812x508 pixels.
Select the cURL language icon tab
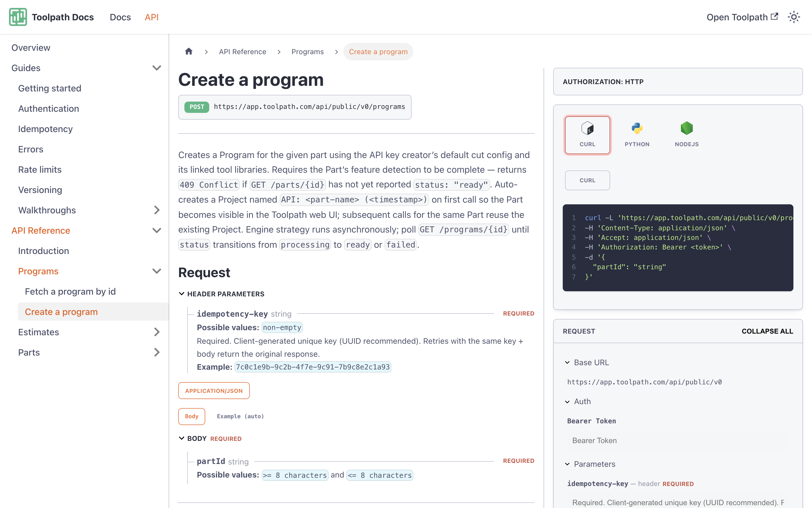587,135
